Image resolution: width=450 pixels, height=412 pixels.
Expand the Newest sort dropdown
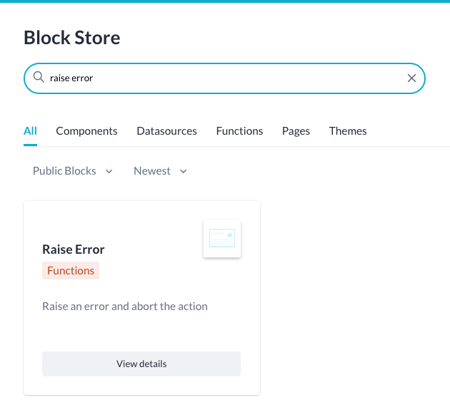[160, 171]
